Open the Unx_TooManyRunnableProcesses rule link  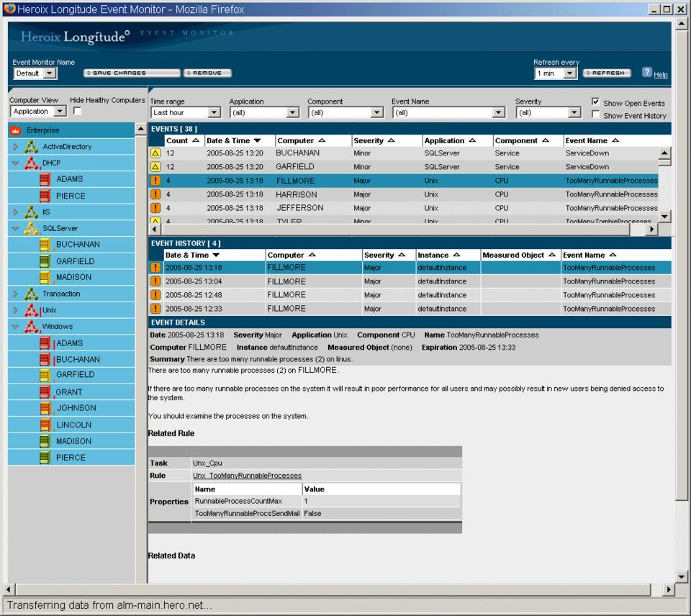(x=247, y=476)
